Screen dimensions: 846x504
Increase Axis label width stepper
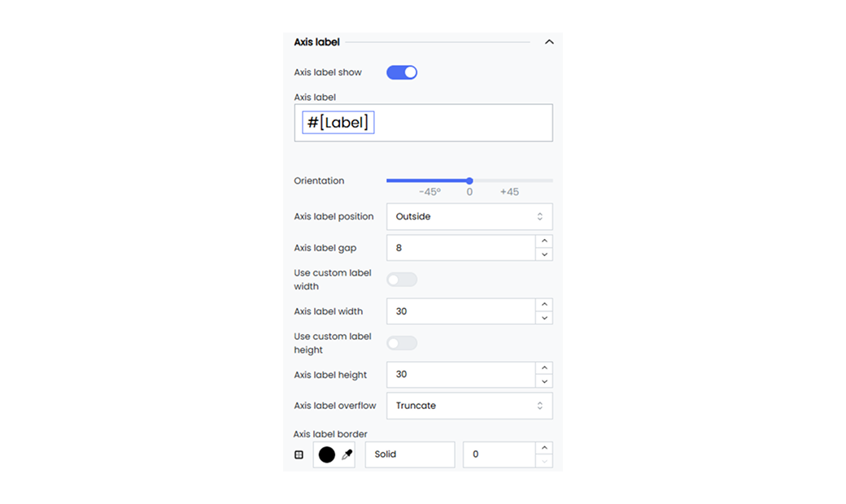pyautogui.click(x=544, y=305)
